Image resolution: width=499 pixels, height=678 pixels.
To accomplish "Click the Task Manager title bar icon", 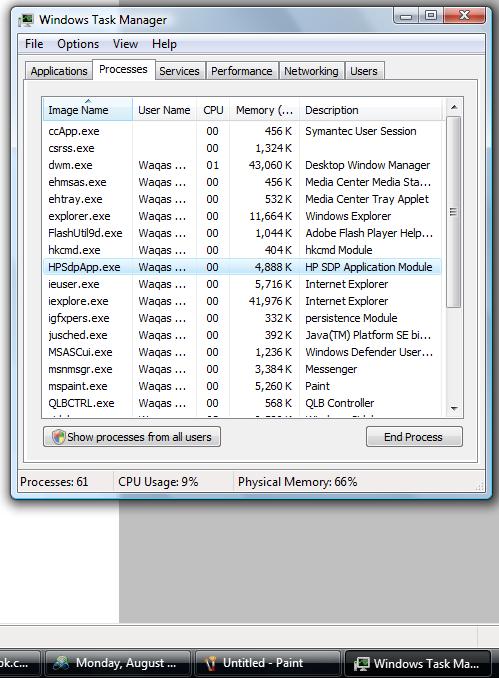I will click(x=26, y=20).
